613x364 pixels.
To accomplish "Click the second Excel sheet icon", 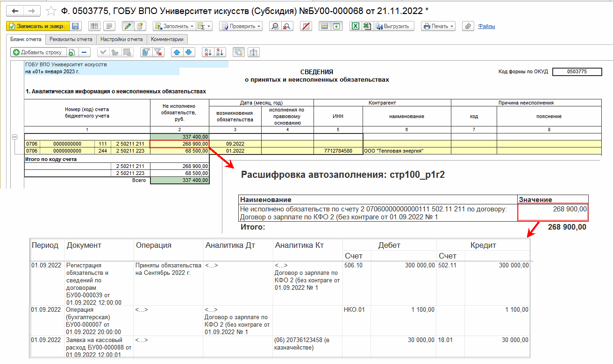I will tap(367, 26).
